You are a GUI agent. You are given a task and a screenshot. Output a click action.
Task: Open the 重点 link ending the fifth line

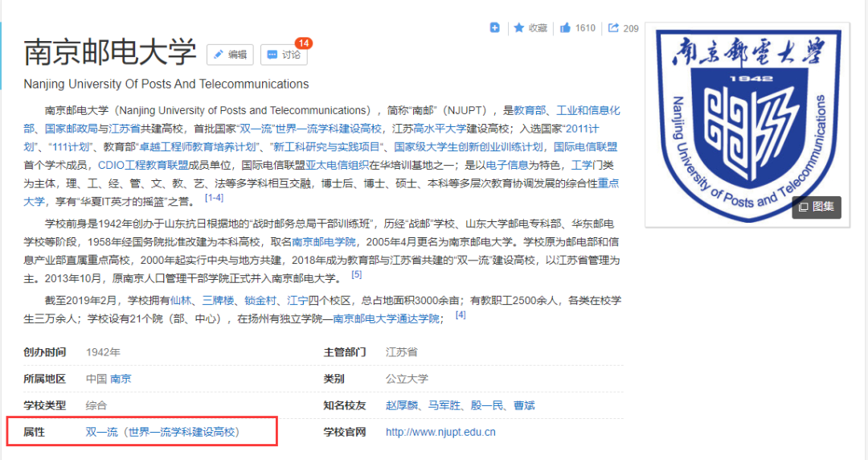pyautogui.click(x=608, y=183)
